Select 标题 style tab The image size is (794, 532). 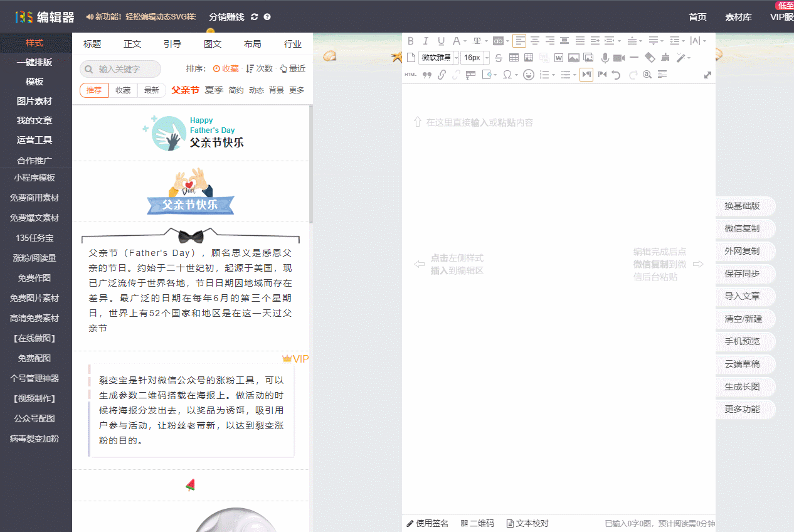point(92,44)
